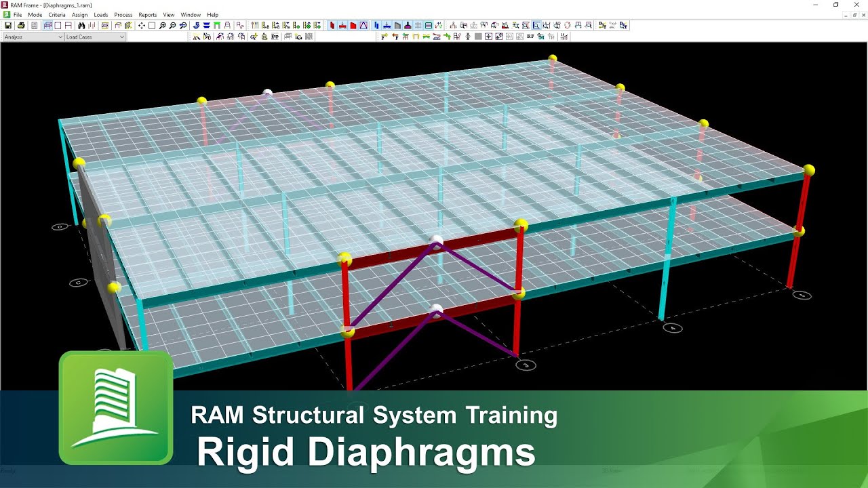
Task: Click the Zoom Previous magnifier icon
Action: tap(183, 26)
